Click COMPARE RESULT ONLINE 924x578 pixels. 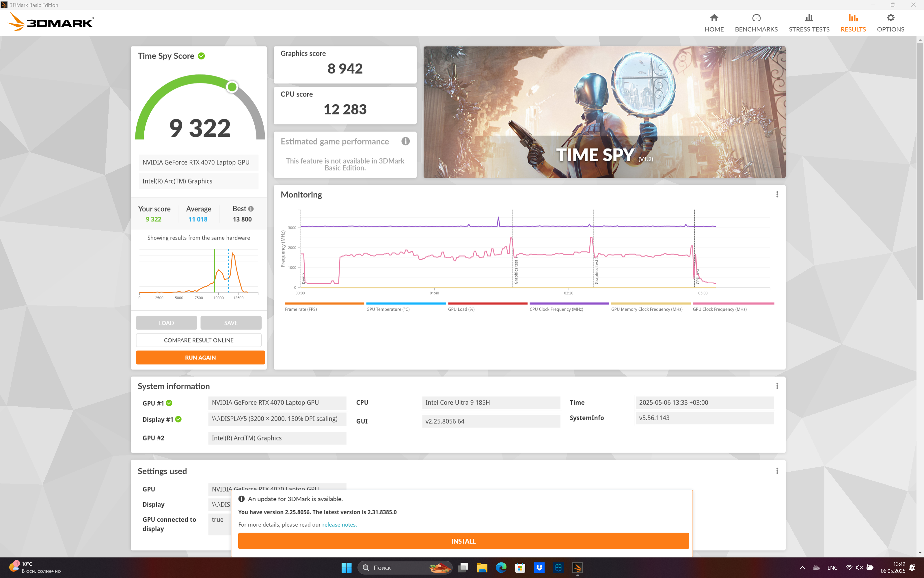pyautogui.click(x=199, y=340)
